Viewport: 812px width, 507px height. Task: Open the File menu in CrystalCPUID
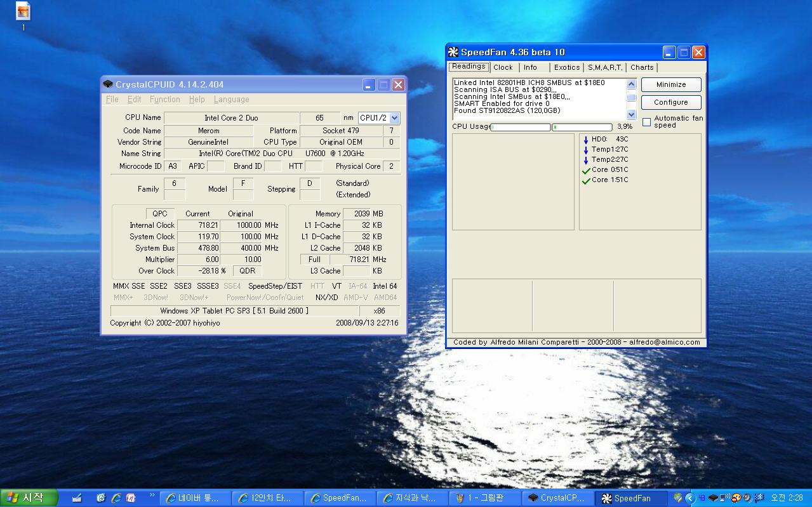tap(112, 100)
